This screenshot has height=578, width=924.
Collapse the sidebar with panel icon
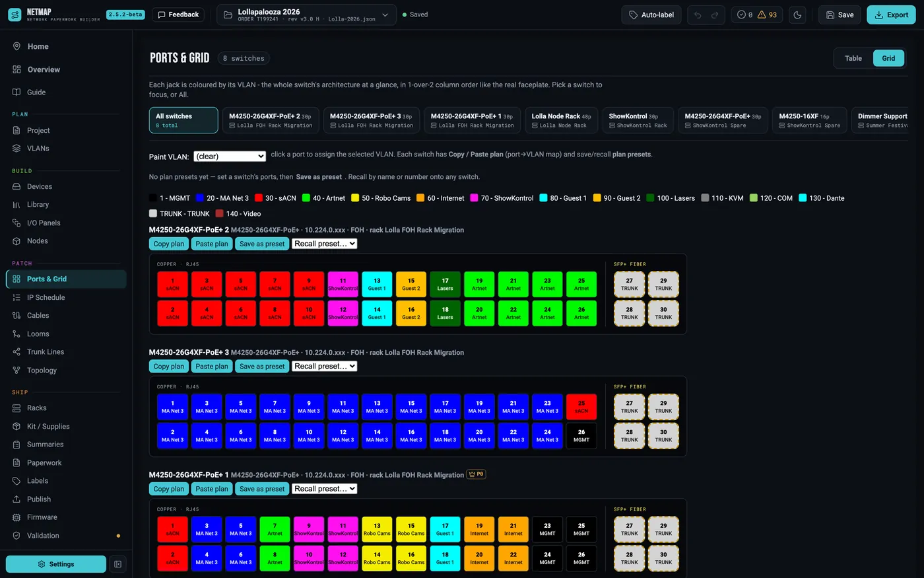click(x=117, y=564)
